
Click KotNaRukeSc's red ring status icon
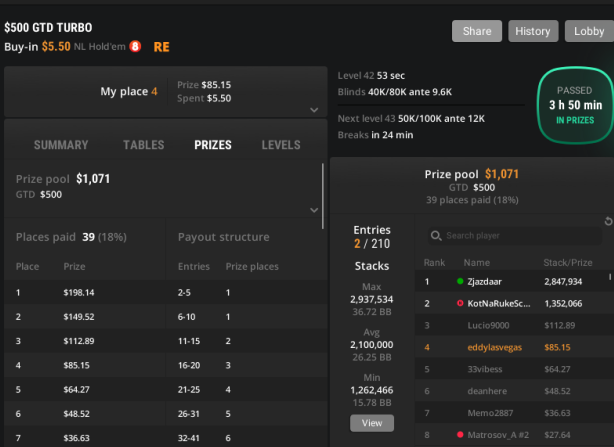[460, 303]
